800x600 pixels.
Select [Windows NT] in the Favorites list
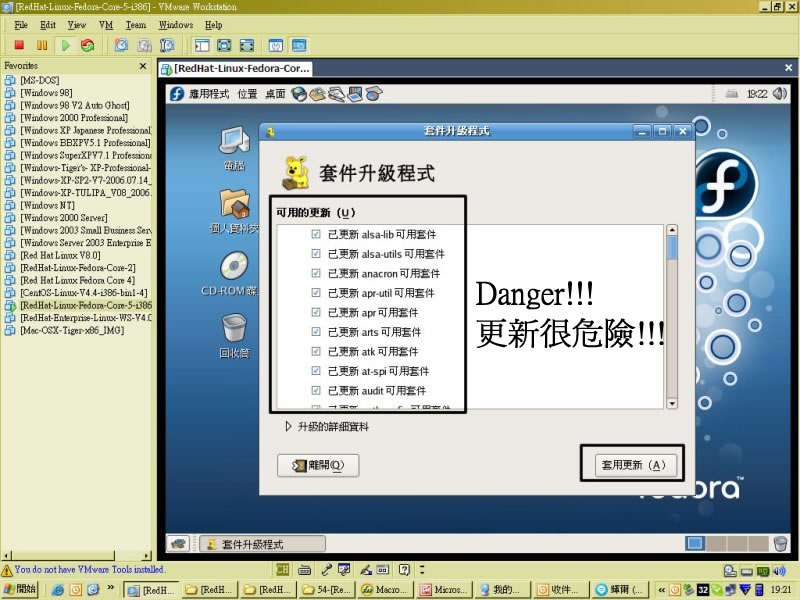pyautogui.click(x=47, y=205)
